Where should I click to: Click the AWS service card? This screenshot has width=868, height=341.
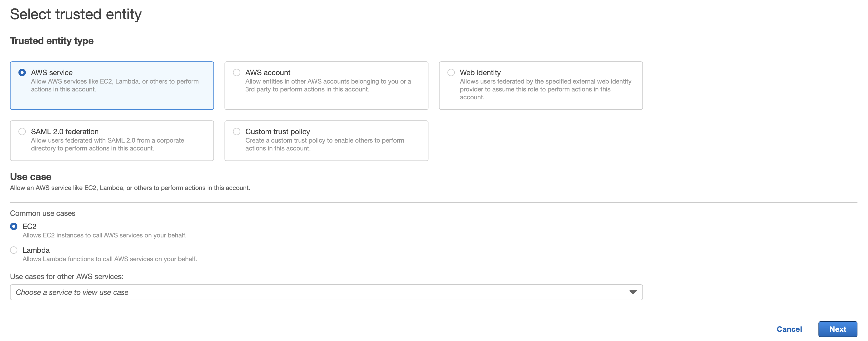point(112,86)
